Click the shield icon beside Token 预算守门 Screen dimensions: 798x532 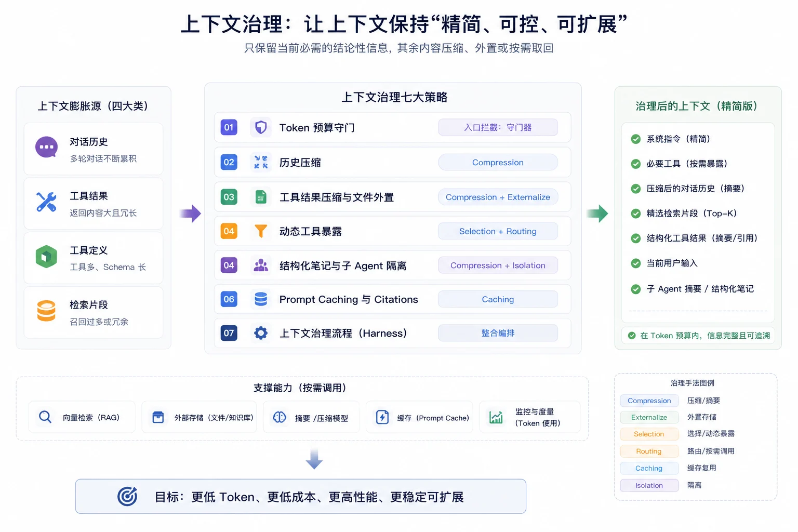[261, 127]
